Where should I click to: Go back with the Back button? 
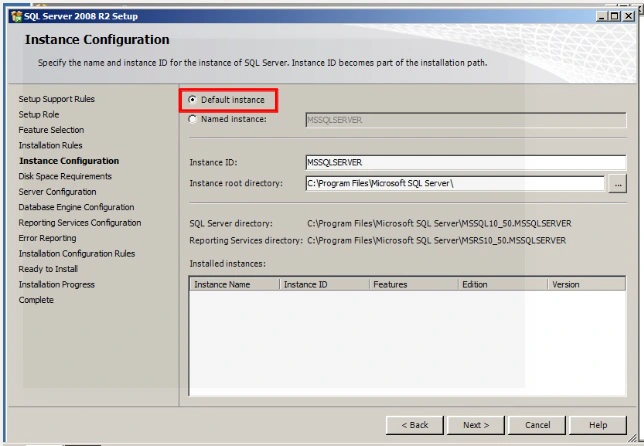[415, 425]
